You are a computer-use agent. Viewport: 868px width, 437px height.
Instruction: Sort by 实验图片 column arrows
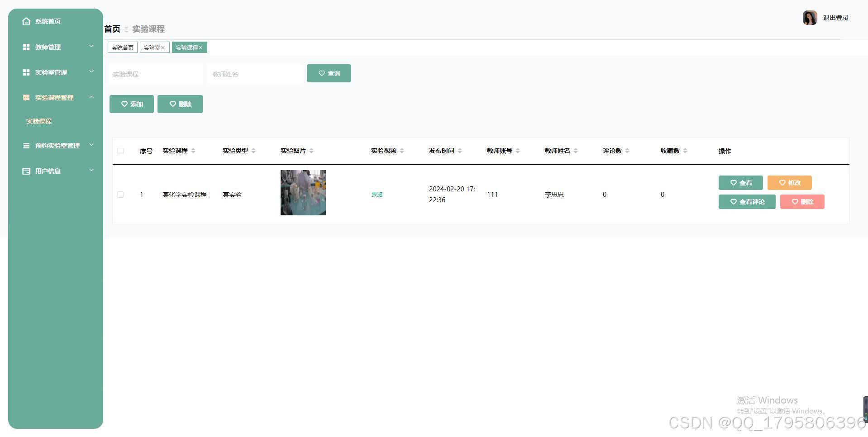(x=311, y=151)
